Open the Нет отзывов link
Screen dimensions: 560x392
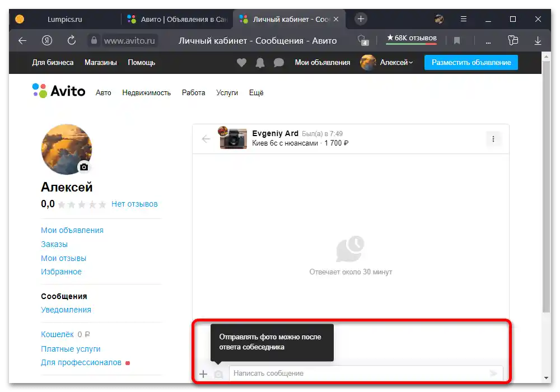tap(134, 204)
